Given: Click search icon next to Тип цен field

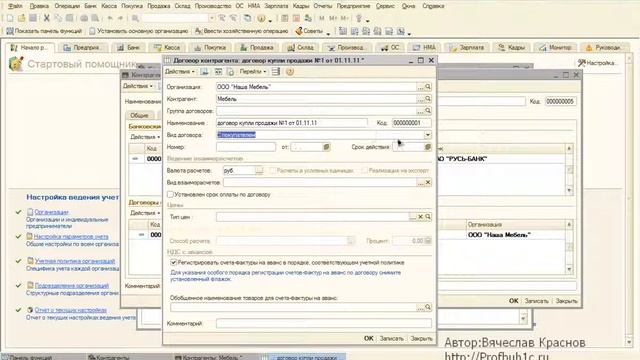Looking at the screenshot, I should [428, 217].
